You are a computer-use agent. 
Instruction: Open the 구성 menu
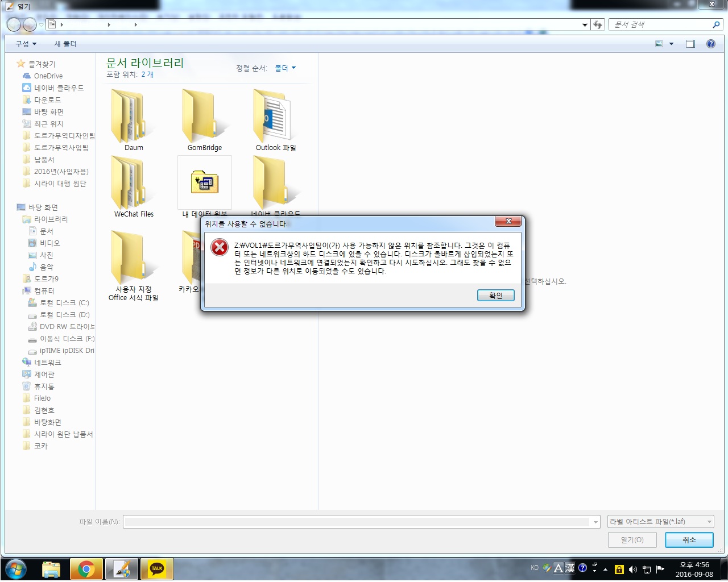coord(26,44)
